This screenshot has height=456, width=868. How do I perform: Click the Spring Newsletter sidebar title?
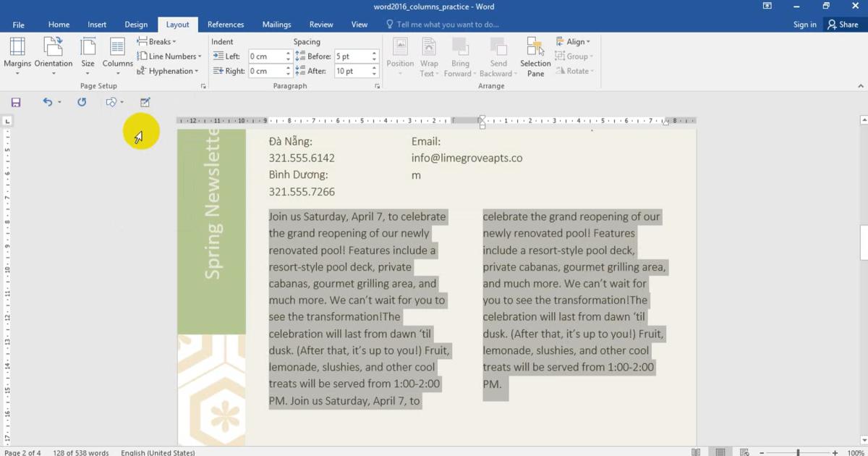[212, 203]
